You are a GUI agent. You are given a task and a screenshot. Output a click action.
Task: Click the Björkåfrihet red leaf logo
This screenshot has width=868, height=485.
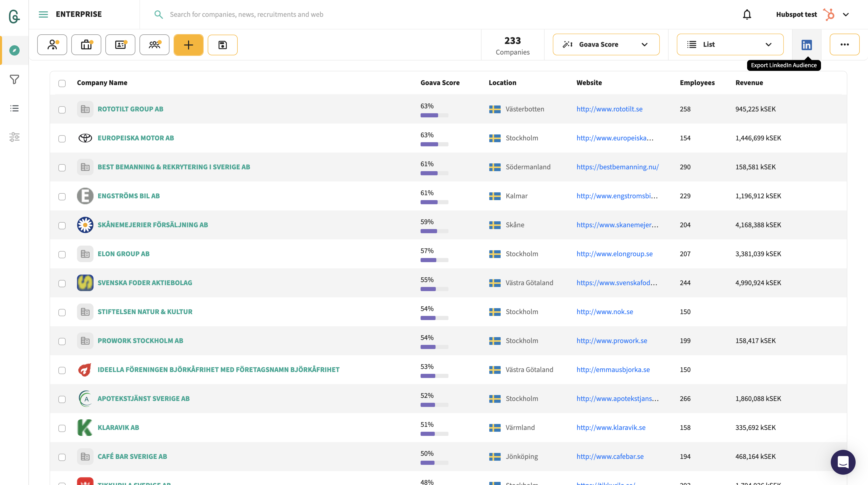click(84, 370)
